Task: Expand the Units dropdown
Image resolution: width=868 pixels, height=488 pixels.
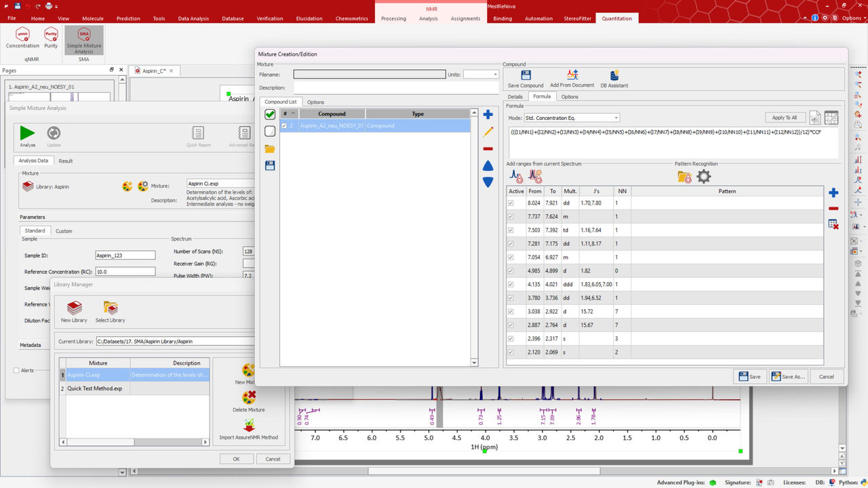Action: (481, 75)
